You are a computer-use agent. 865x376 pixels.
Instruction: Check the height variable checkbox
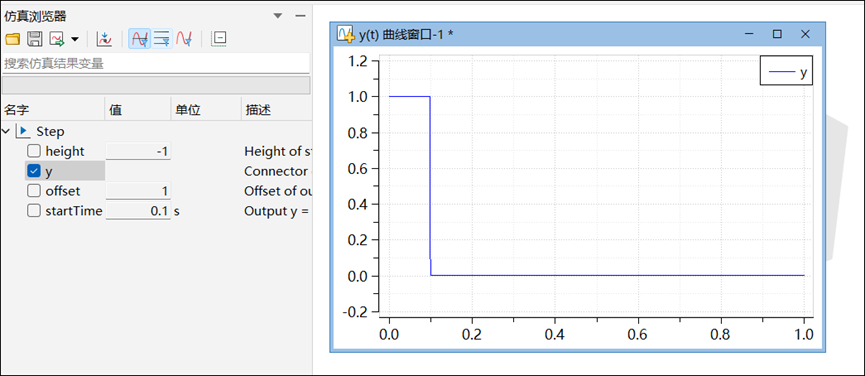(34, 151)
